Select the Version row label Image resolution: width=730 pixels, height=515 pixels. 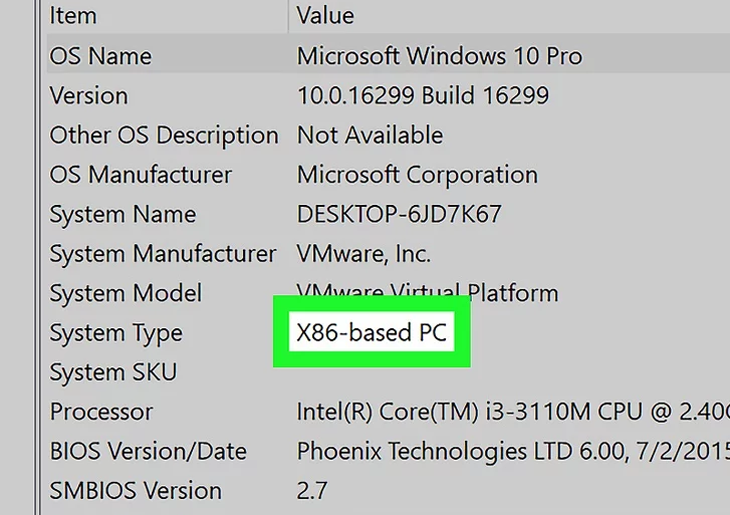pos(89,96)
